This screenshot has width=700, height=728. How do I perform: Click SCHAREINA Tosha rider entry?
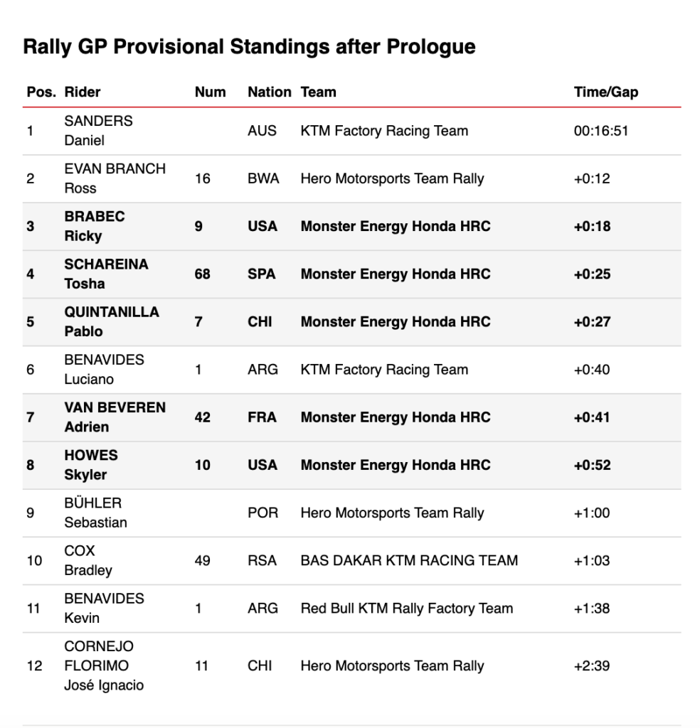point(106,274)
